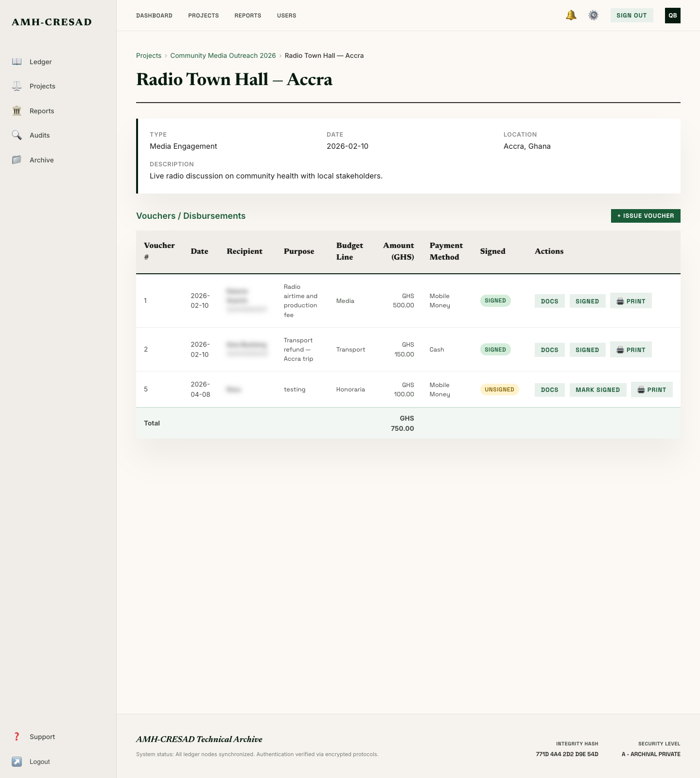Click the Ledger book icon in sidebar
The width and height of the screenshot is (700, 778).
click(17, 62)
